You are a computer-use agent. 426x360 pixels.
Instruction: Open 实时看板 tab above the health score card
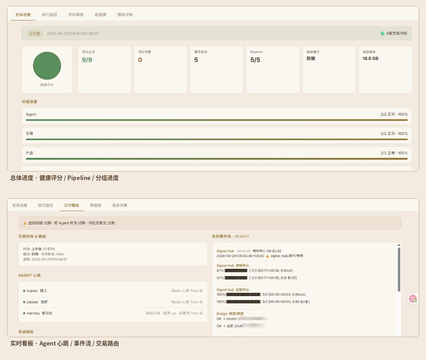[x=76, y=15]
